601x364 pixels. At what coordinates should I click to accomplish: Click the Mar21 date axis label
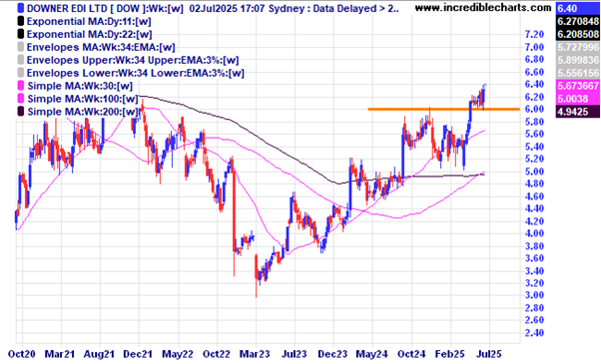[60, 354]
